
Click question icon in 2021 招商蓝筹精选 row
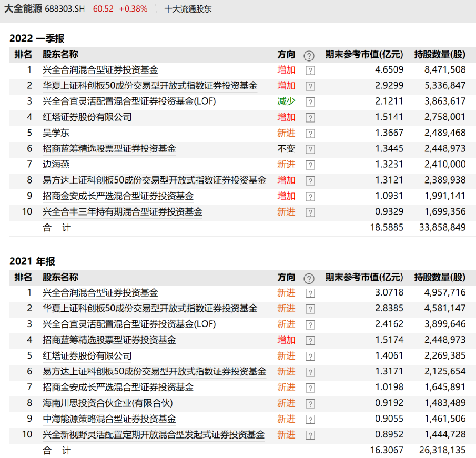click(310, 341)
